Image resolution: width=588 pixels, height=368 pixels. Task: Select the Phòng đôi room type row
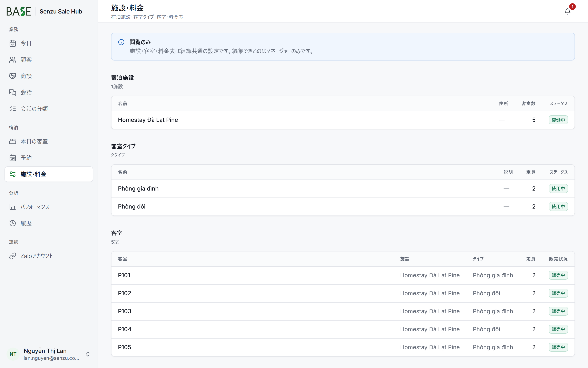click(x=343, y=207)
